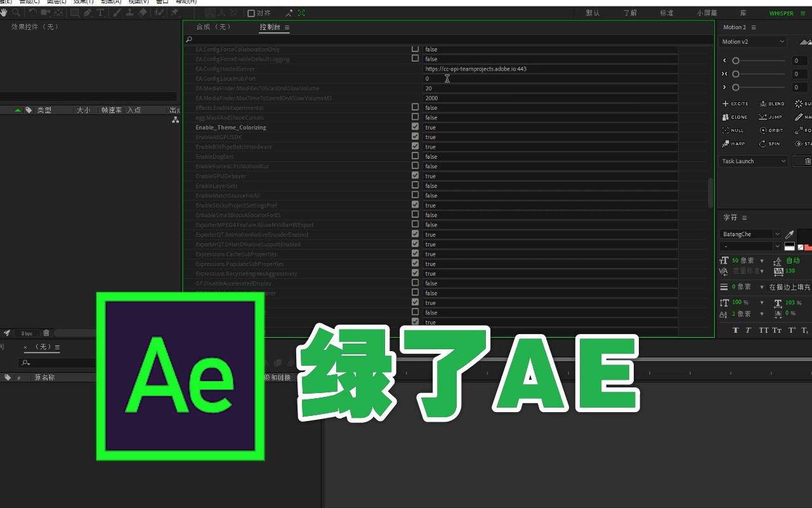Click the project flowchart icon
The width and height of the screenshot is (812, 508).
(x=175, y=119)
